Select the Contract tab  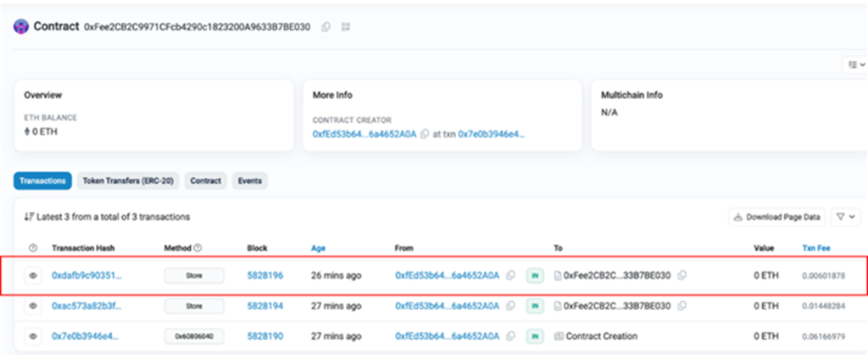pyautogui.click(x=206, y=180)
